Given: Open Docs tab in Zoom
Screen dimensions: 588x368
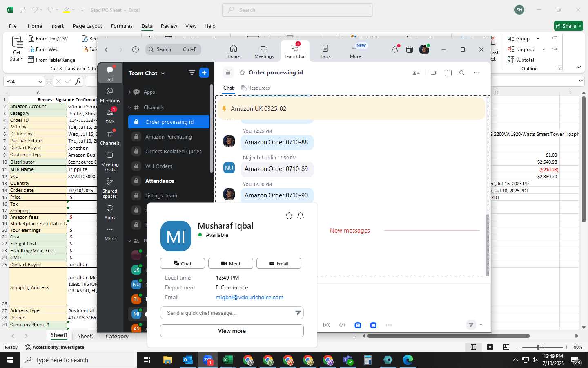Looking at the screenshot, I should coord(325,52).
